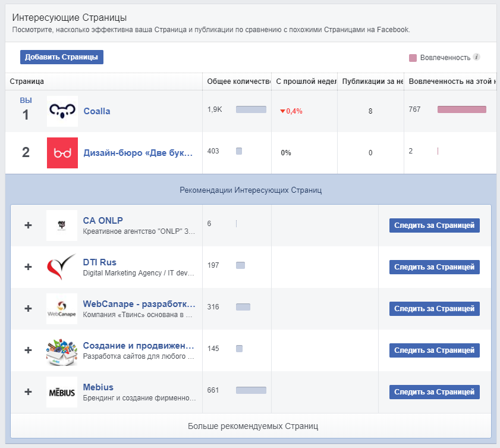
Task: Open the Coalla page link
Action: 97,111
